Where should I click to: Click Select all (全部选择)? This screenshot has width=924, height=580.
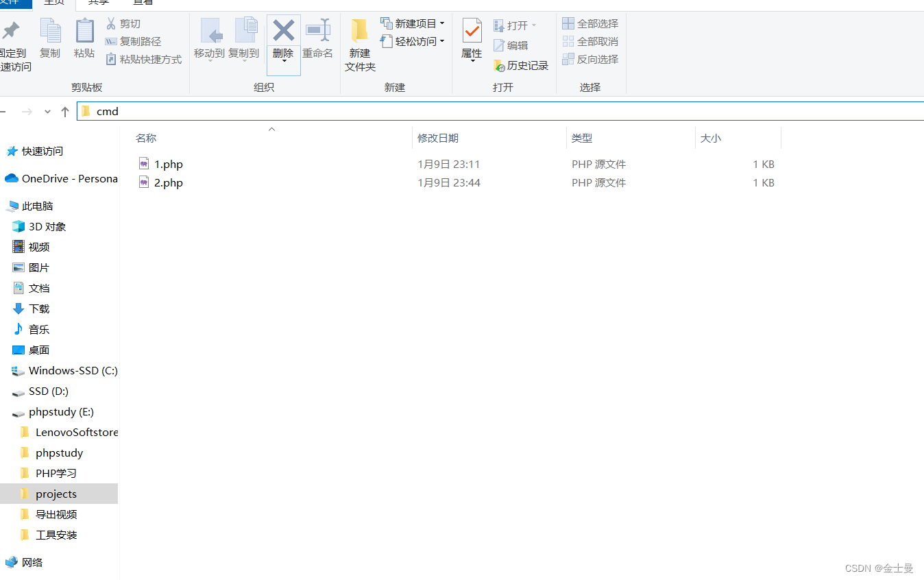[590, 24]
